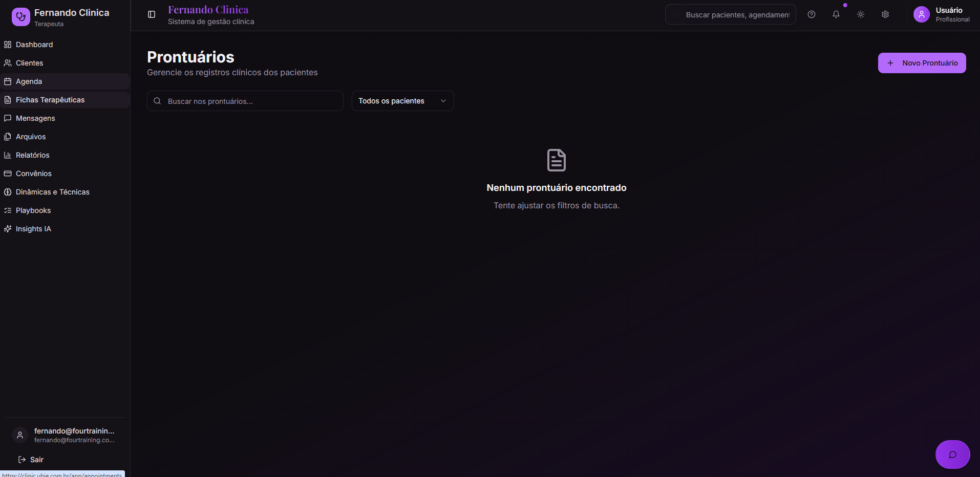Click the stethoscope clinic logo icon
Image resolution: width=980 pixels, height=477 pixels.
click(x=21, y=17)
